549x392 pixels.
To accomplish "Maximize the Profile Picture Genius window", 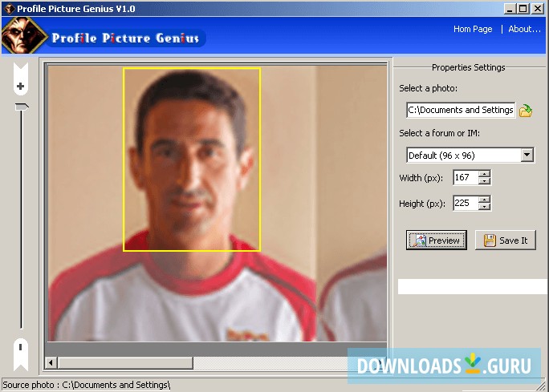I will pos(523,8).
